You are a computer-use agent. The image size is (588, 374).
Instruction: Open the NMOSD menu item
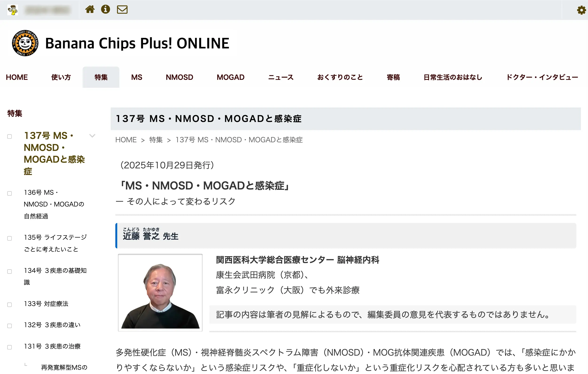179,77
